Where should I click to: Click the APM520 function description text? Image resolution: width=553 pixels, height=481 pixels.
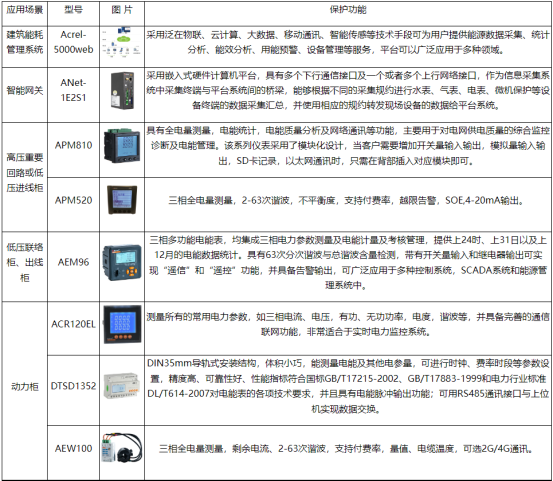coord(347,201)
